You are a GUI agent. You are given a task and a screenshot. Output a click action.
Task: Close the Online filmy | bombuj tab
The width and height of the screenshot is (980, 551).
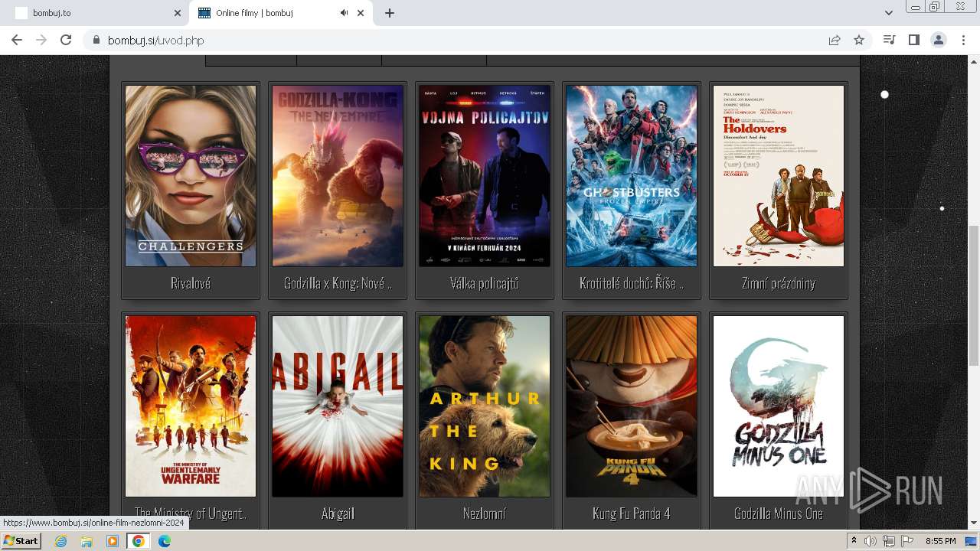tap(361, 13)
